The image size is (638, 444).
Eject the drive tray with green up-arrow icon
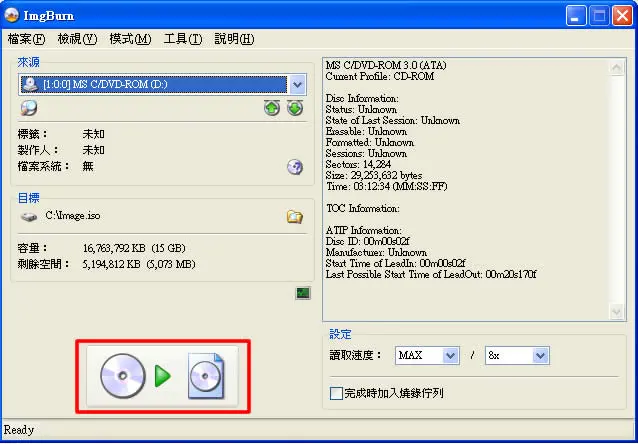[x=272, y=108]
